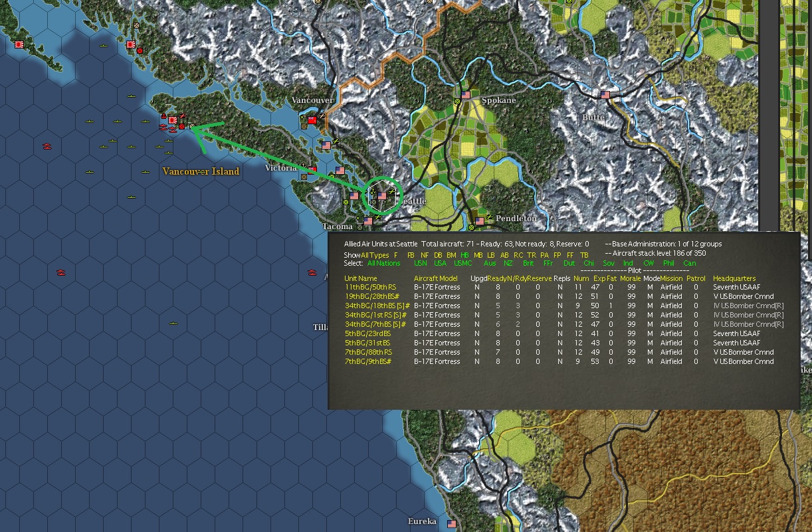This screenshot has height=532, width=812.
Task: Toggle the FB fighter-bomber type filter
Action: pos(411,255)
